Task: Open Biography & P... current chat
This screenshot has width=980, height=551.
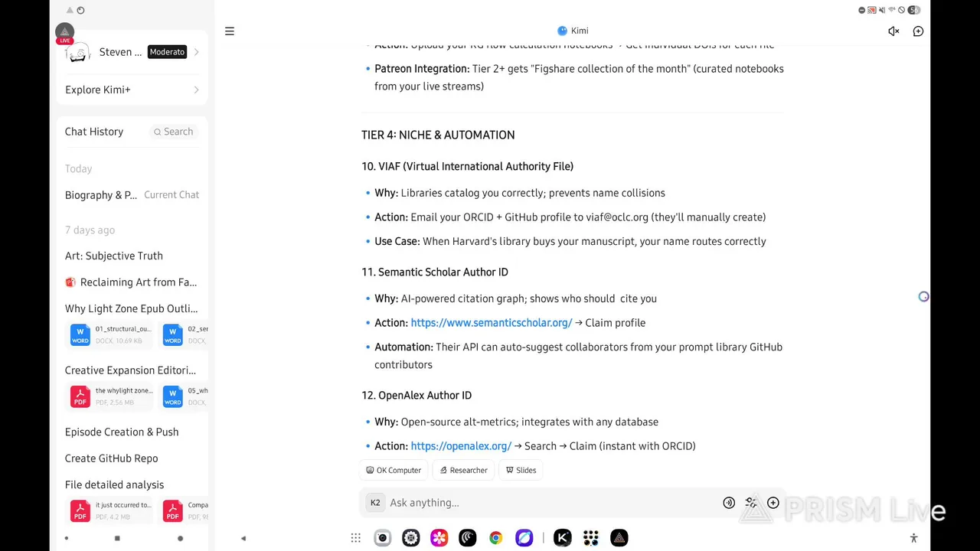Action: (x=132, y=195)
